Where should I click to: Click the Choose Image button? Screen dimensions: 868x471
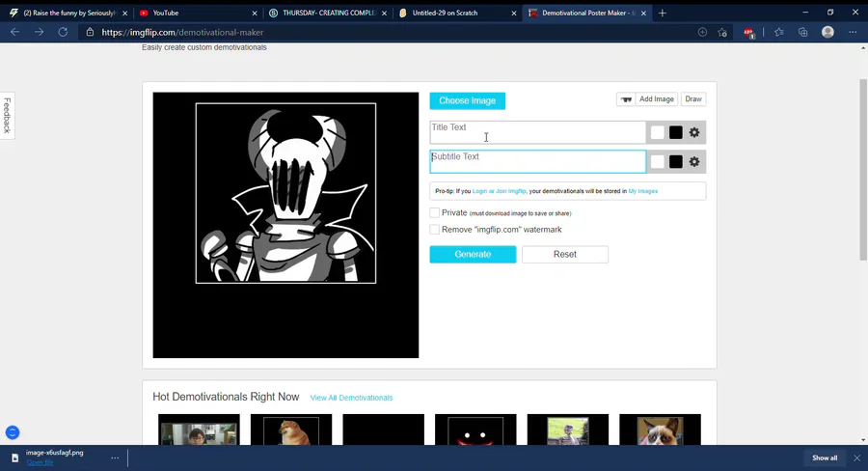click(x=467, y=100)
